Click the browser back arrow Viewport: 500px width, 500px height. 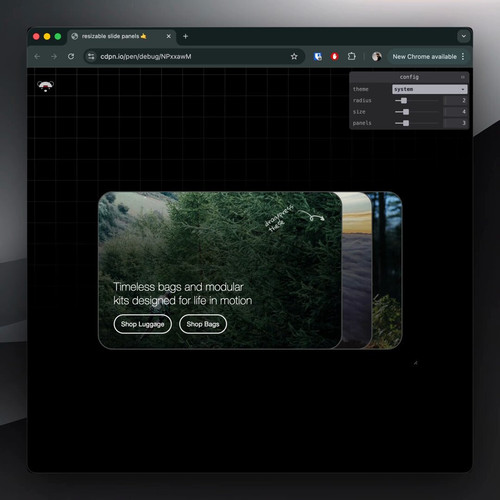click(37, 56)
